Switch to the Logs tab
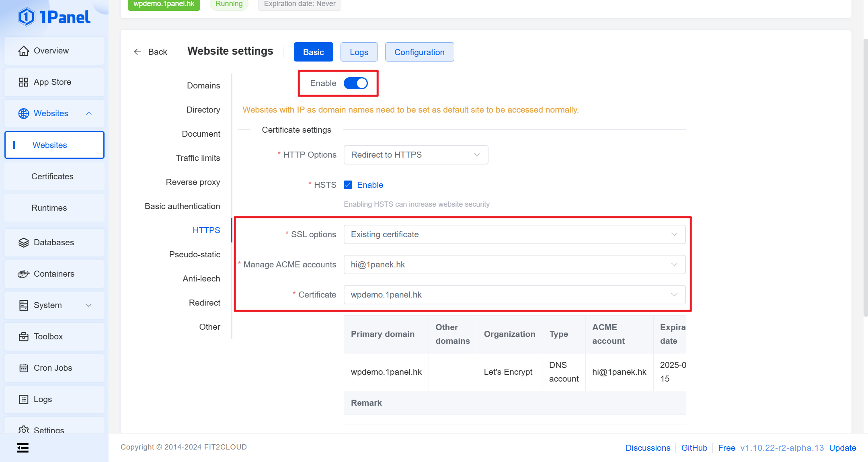 359,52
